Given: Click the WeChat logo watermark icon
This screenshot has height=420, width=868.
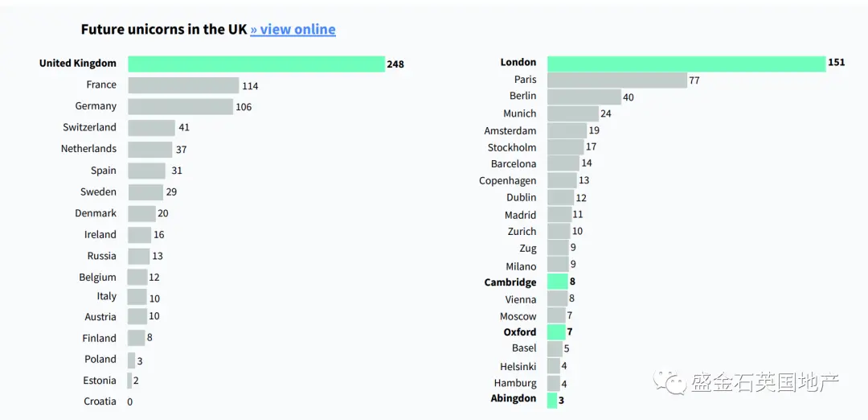Looking at the screenshot, I should (669, 381).
